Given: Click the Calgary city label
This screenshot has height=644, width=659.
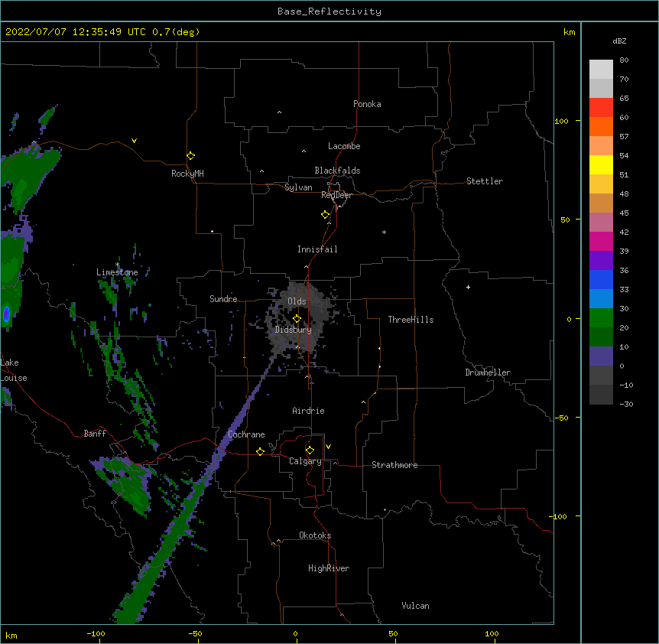Looking at the screenshot, I should [x=305, y=461].
